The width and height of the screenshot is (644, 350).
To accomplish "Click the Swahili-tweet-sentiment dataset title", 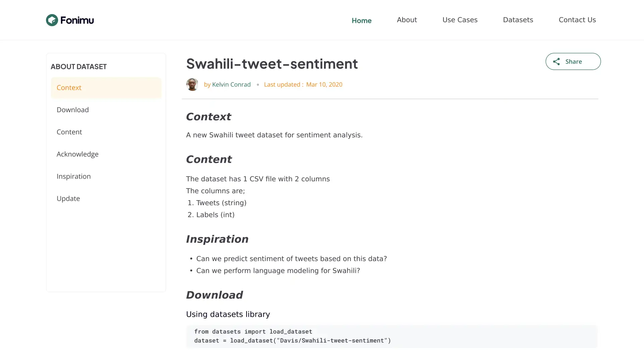I will (272, 64).
